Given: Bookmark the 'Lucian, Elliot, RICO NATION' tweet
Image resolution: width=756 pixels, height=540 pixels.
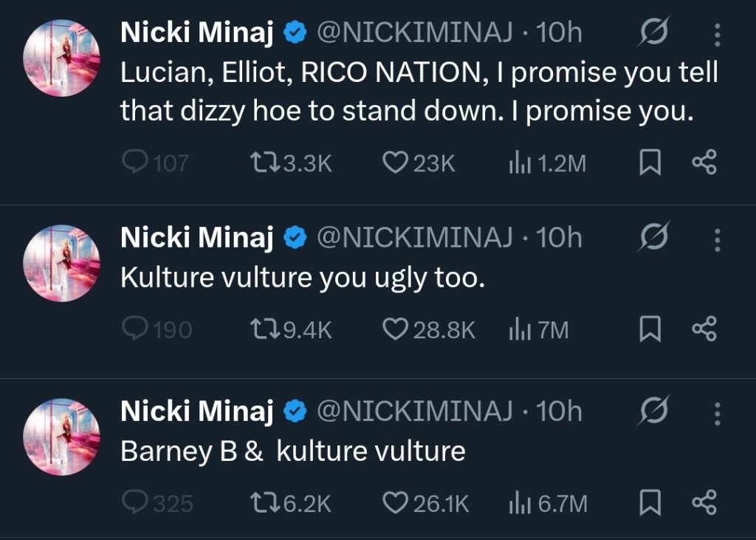Looking at the screenshot, I should click(x=648, y=163).
